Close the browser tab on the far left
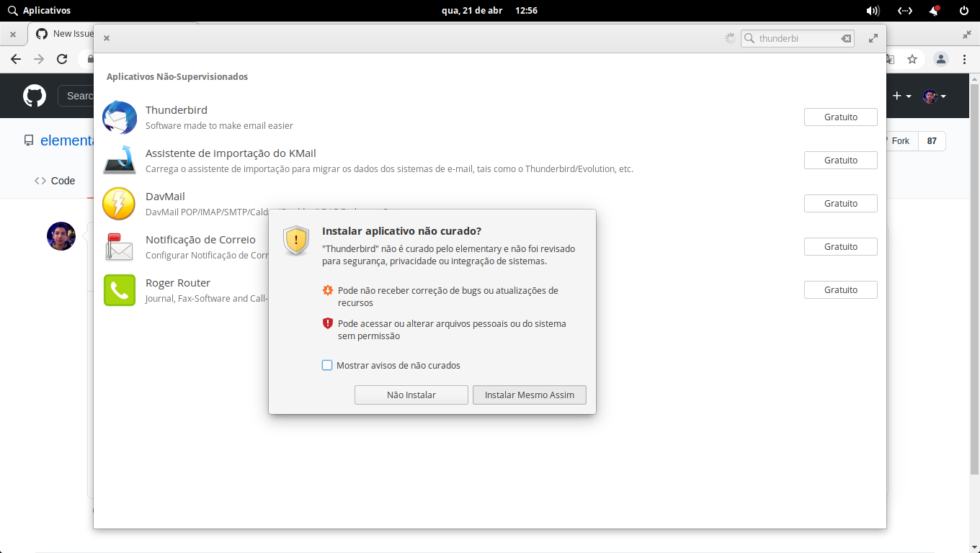The image size is (980, 553). pos(13,34)
